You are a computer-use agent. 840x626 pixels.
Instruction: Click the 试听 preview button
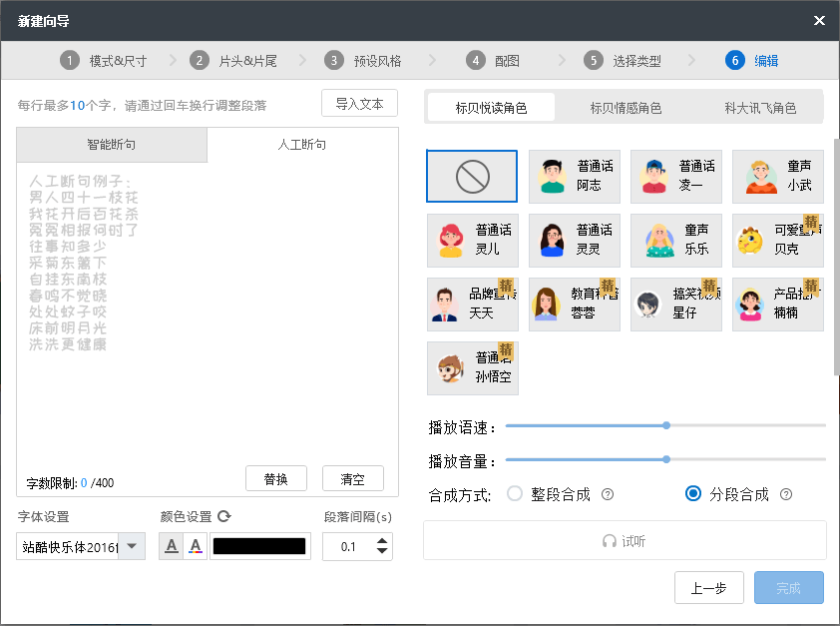[x=625, y=541]
